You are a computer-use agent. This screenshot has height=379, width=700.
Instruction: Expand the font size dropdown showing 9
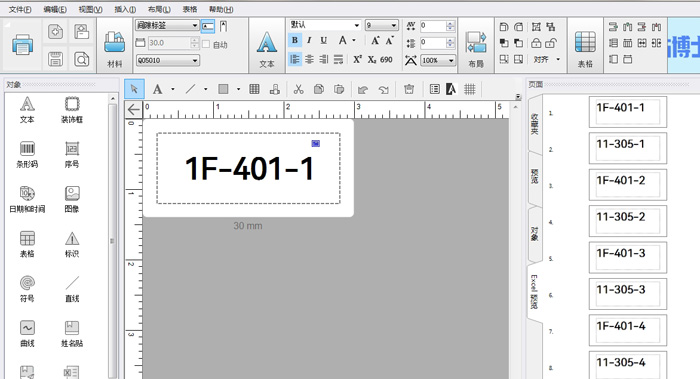coord(381,25)
